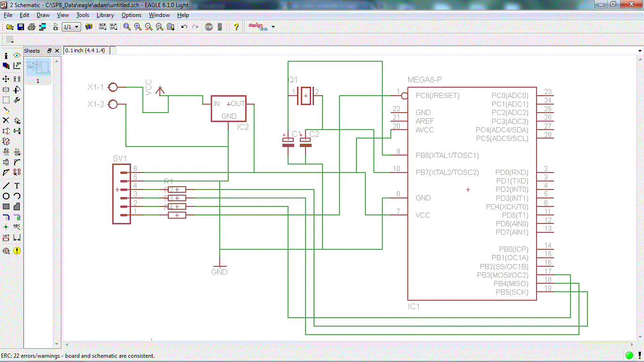Select the Move tool
This screenshot has height=362, width=644.
[6, 79]
